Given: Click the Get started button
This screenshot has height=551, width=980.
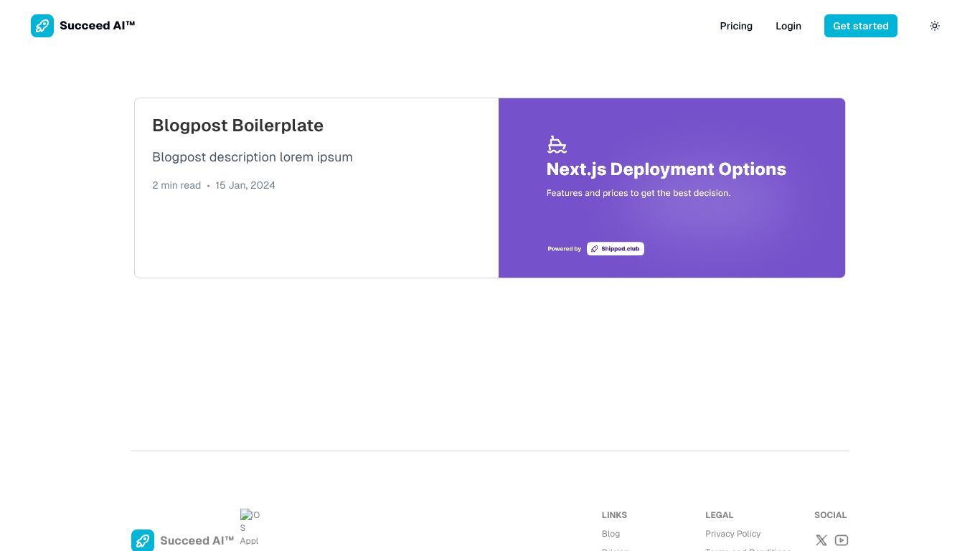Looking at the screenshot, I should click(861, 26).
